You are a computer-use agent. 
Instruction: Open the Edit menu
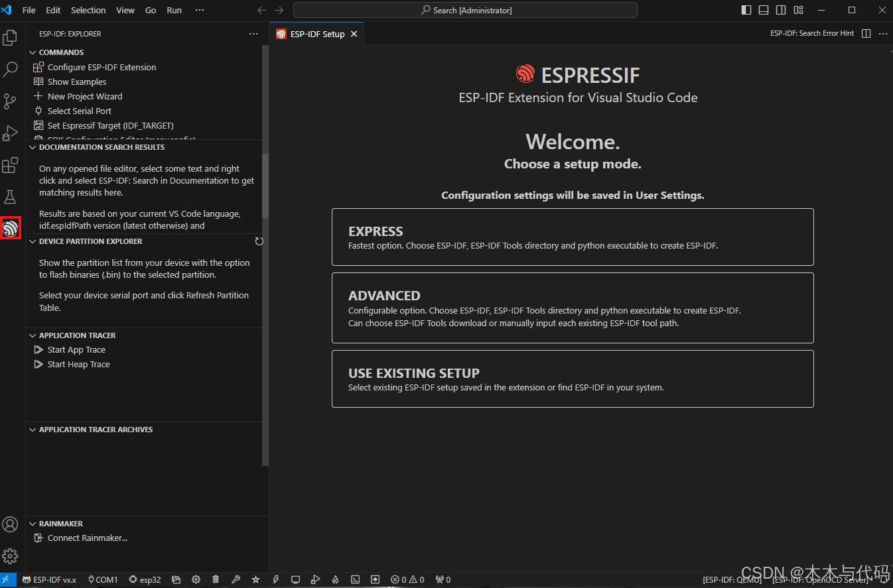pos(53,10)
